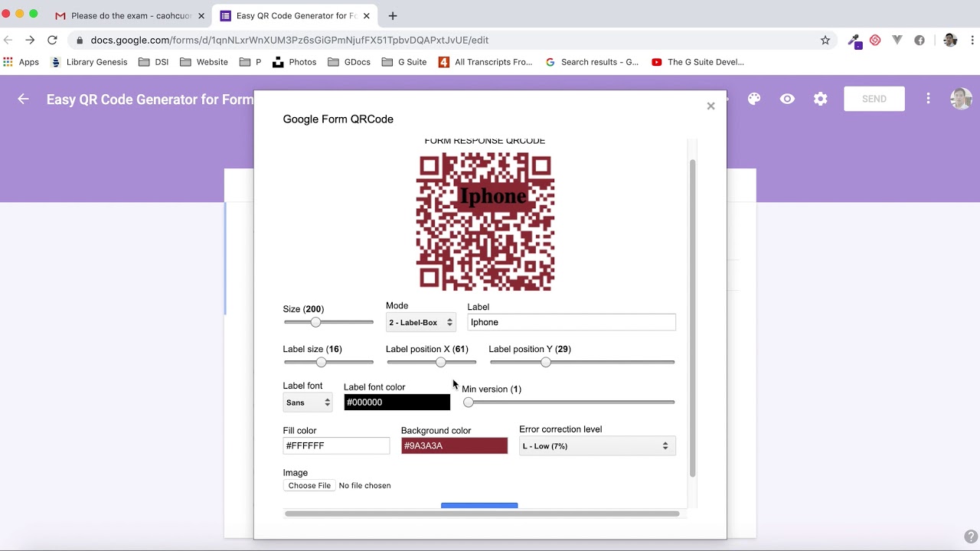Click the Background color #9A3A3A swatch
Image resolution: width=980 pixels, height=551 pixels.
coord(454,445)
